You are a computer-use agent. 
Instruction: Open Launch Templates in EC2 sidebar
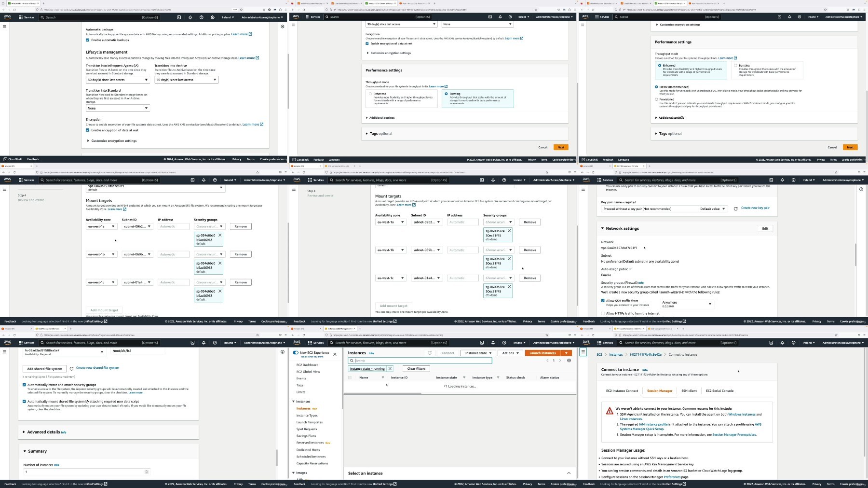point(310,422)
